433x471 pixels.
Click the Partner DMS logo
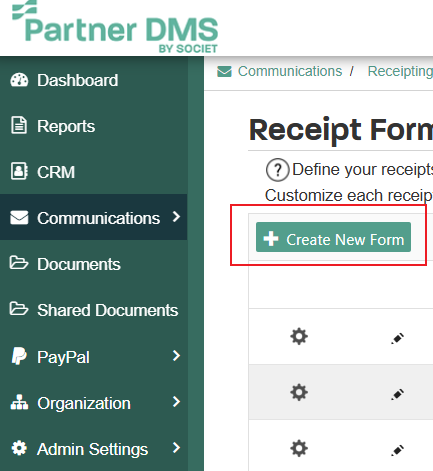(115, 27)
